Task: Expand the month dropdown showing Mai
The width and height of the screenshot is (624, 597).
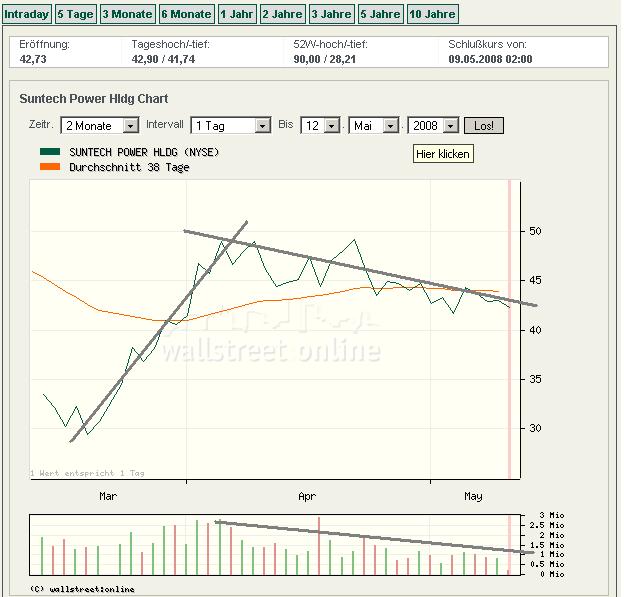Action: point(374,126)
